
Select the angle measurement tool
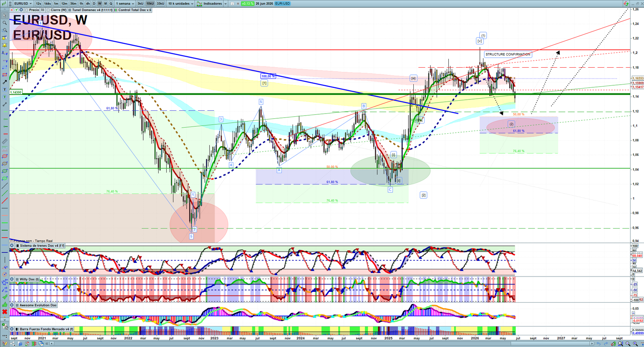4,267
